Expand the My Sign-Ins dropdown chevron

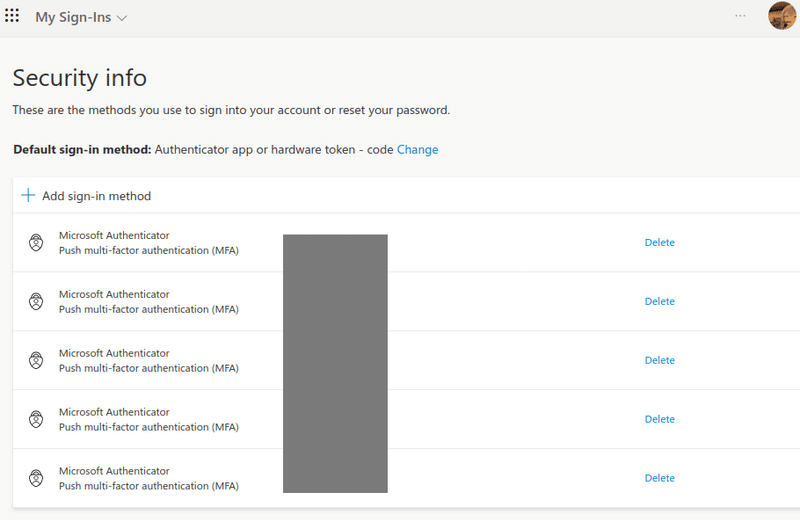(121, 18)
